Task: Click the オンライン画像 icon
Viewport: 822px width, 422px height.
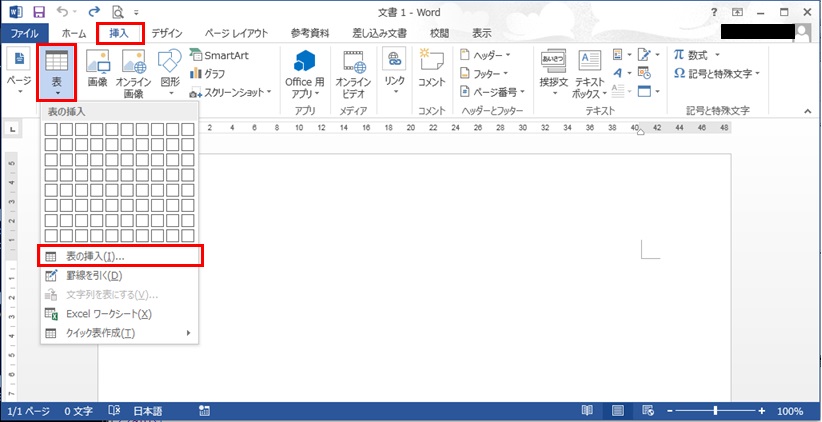Action: tap(134, 73)
